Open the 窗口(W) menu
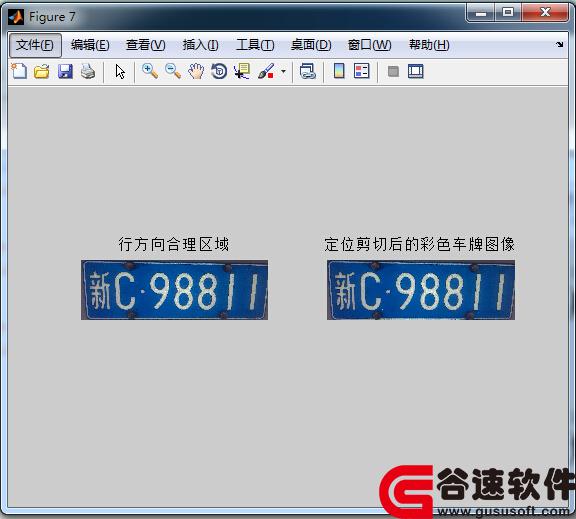 coord(370,45)
